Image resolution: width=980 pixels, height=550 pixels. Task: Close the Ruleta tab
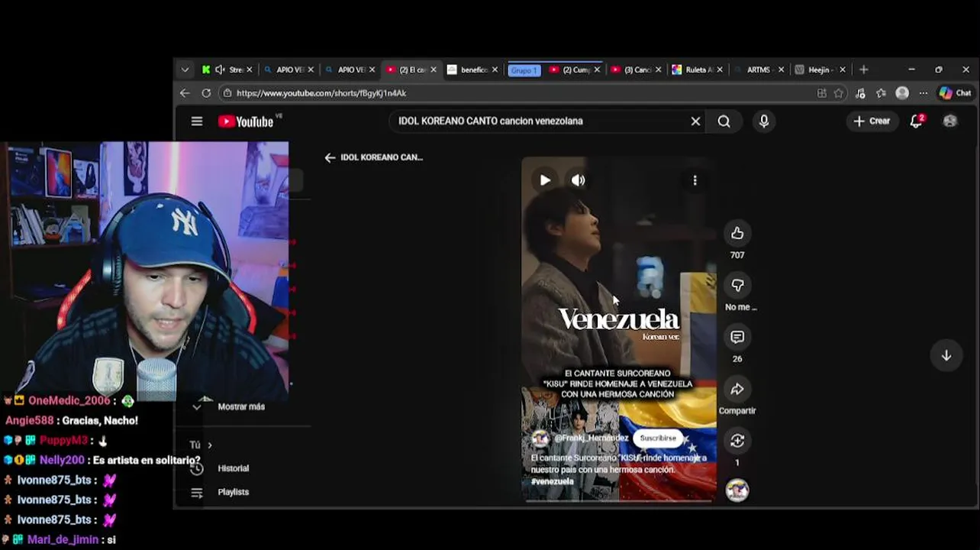[x=720, y=70]
